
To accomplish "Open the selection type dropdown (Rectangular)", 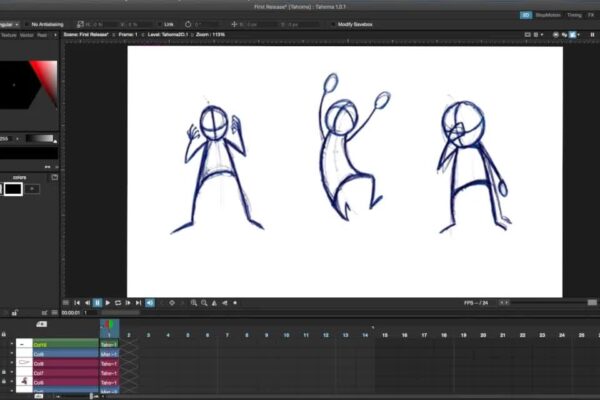I will [x=9, y=22].
